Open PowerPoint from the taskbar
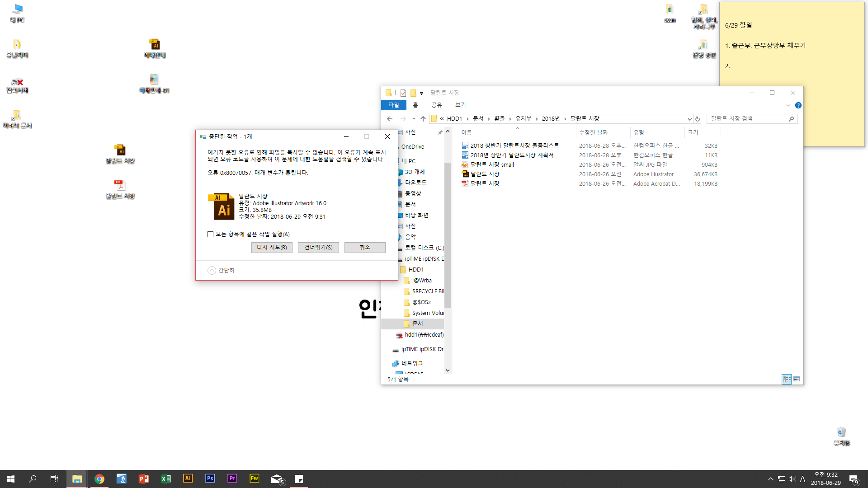868x488 pixels. pyautogui.click(x=143, y=479)
